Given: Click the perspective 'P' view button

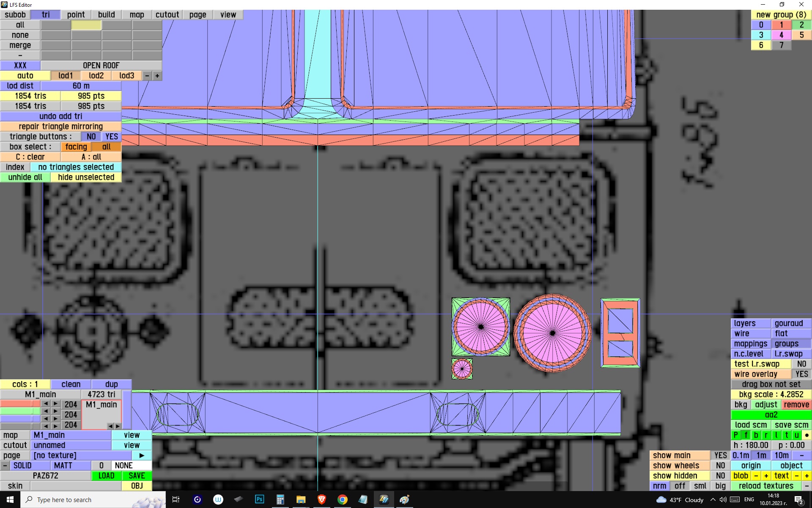Looking at the screenshot, I should (735, 435).
